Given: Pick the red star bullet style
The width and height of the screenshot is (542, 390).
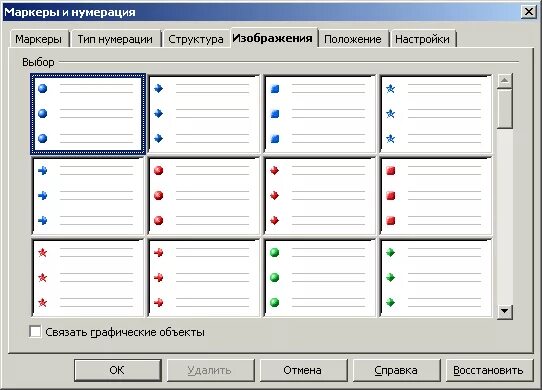Looking at the screenshot, I should pos(88,278).
